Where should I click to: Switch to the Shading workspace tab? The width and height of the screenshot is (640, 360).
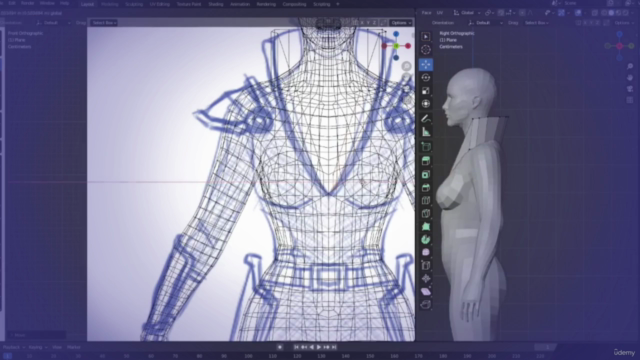coord(216,4)
